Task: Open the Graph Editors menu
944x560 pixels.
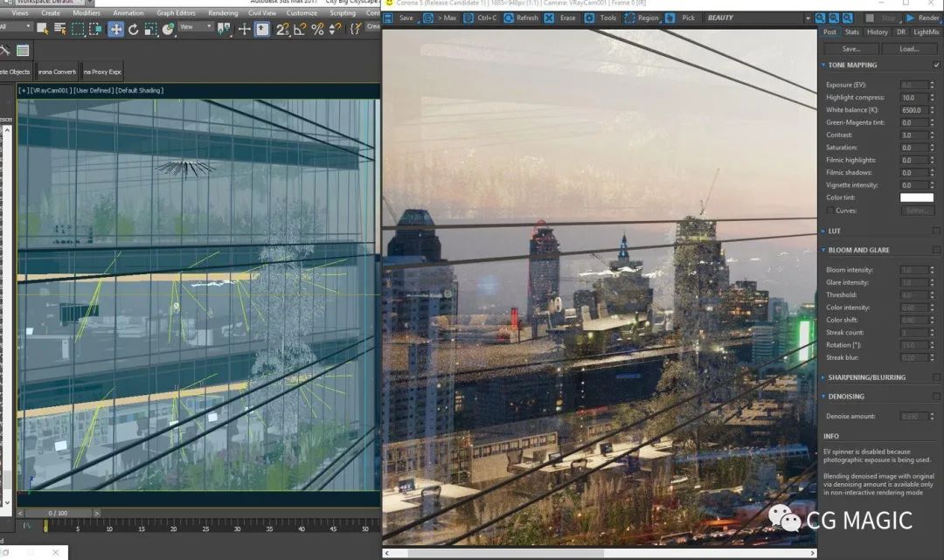Action: [x=176, y=12]
